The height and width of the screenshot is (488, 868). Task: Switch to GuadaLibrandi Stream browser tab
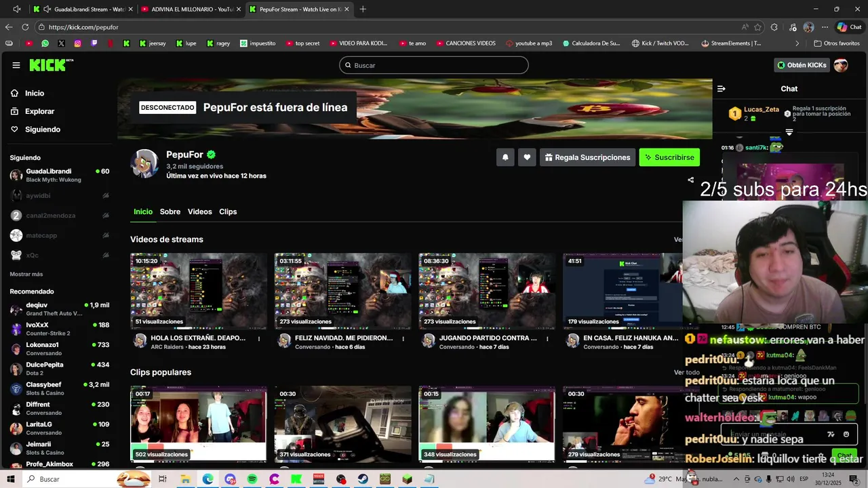83,9
